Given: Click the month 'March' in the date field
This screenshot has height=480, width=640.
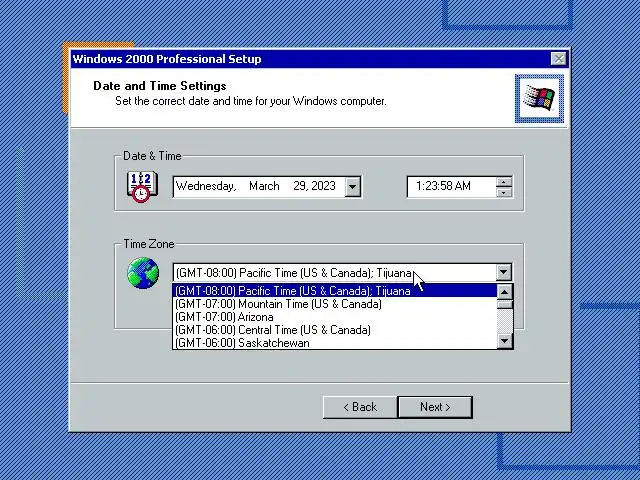Looking at the screenshot, I should (x=264, y=186).
